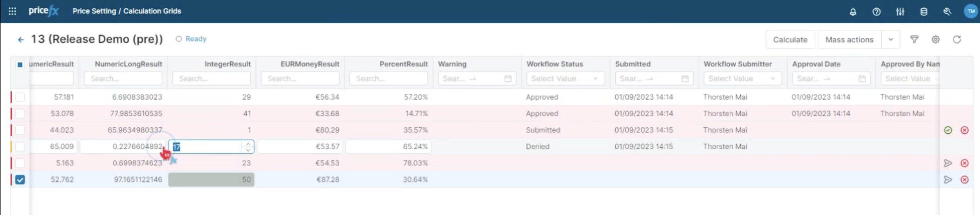Submit the row with IntegerResult 23
The image size is (980, 215).
coord(947,163)
